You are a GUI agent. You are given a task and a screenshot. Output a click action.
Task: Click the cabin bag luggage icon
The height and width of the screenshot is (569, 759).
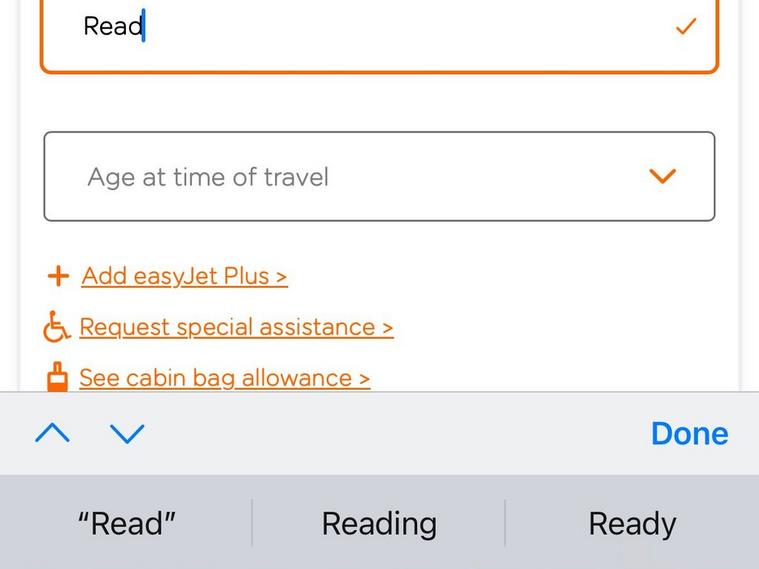coord(58,377)
